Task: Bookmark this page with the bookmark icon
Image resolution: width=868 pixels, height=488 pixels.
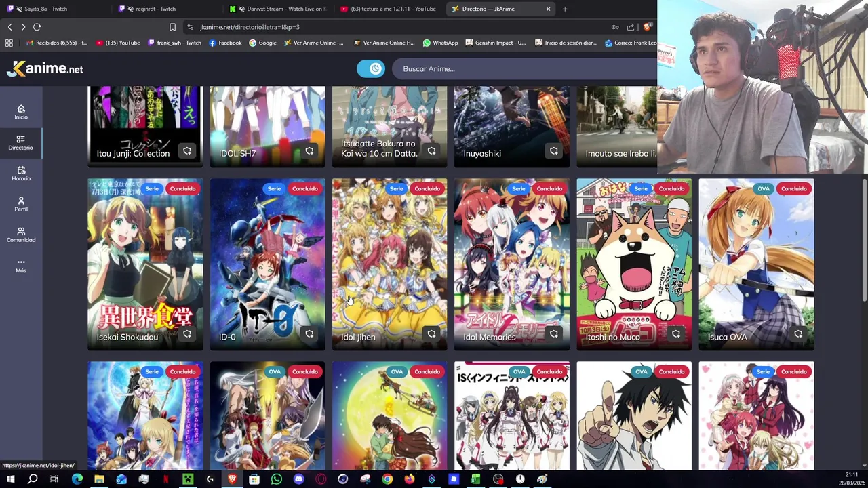Action: pos(172,27)
